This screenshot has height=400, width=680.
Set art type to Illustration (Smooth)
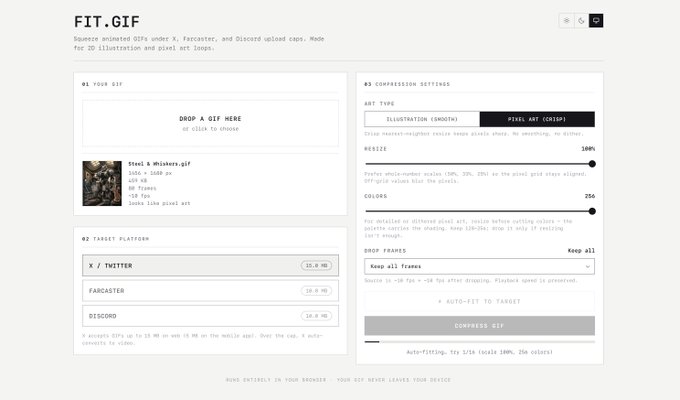(x=422, y=119)
